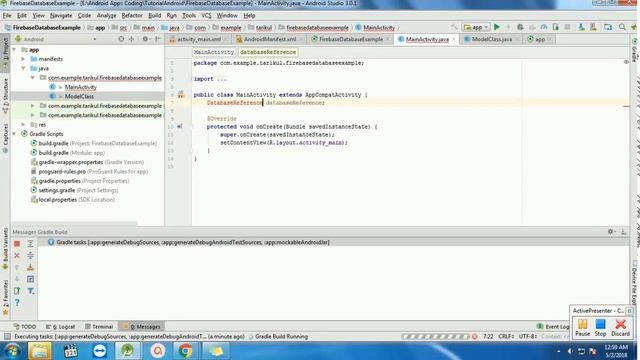Click the Export to text file icon
Screen dimensions: 640x360
coord(17,291)
